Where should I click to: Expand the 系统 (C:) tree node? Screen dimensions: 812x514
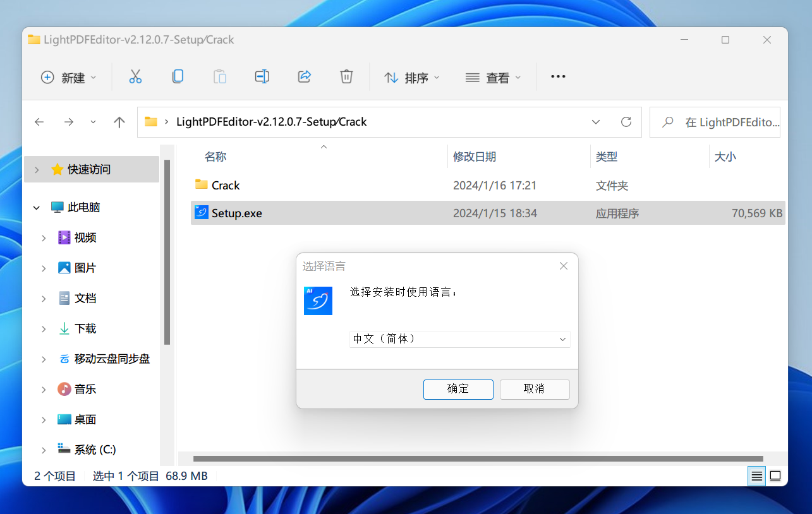click(44, 450)
